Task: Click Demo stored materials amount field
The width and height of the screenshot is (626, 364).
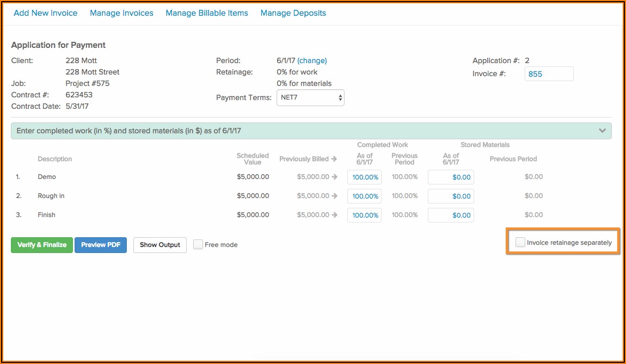Action: click(x=451, y=177)
